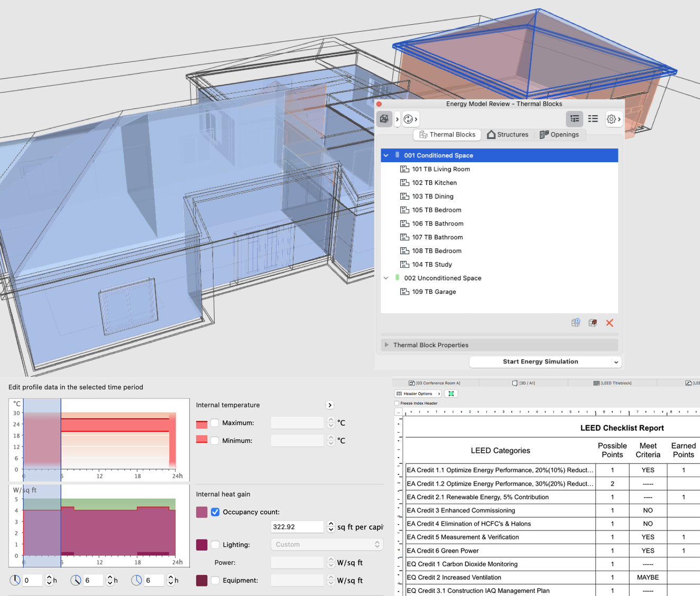Open the Header Options flyout menu
The width and height of the screenshot is (700, 596).
pyautogui.click(x=418, y=394)
